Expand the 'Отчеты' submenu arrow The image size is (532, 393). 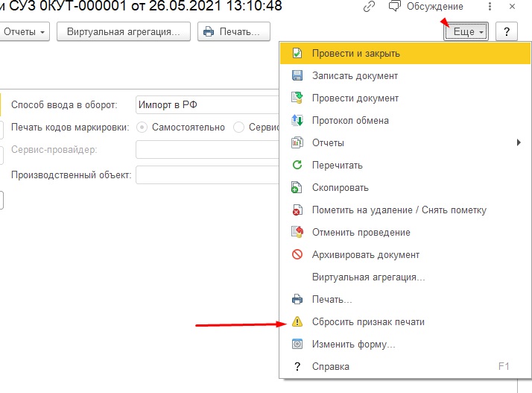(x=519, y=143)
